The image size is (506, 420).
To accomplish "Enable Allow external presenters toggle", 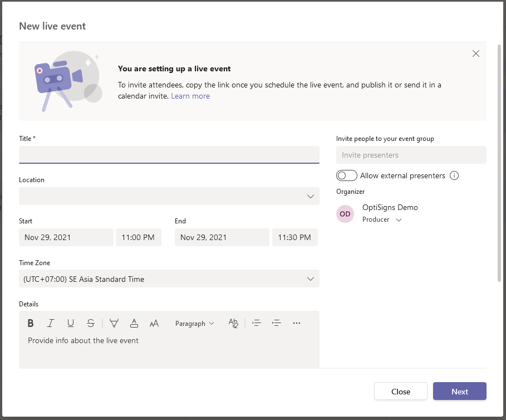I will tap(346, 175).
